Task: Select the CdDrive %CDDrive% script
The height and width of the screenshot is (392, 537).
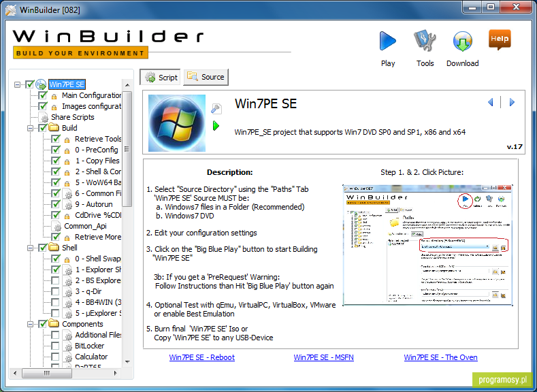Action: (x=98, y=215)
